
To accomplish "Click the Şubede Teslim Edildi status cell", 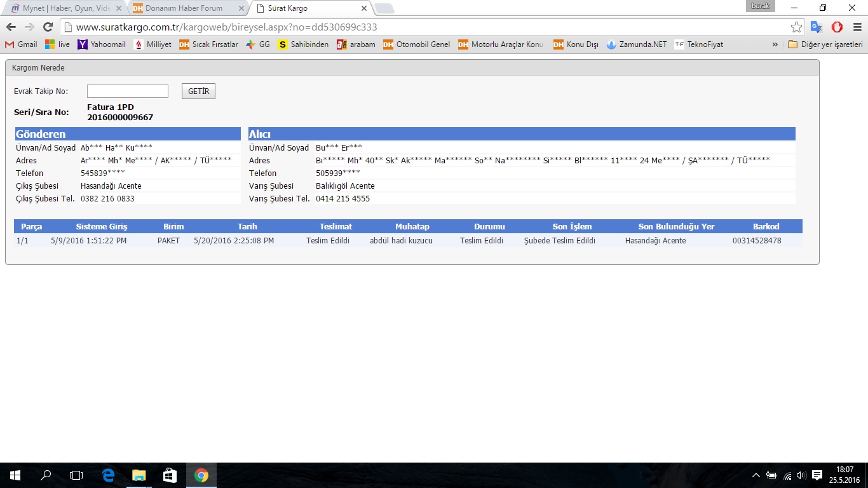I will (560, 241).
